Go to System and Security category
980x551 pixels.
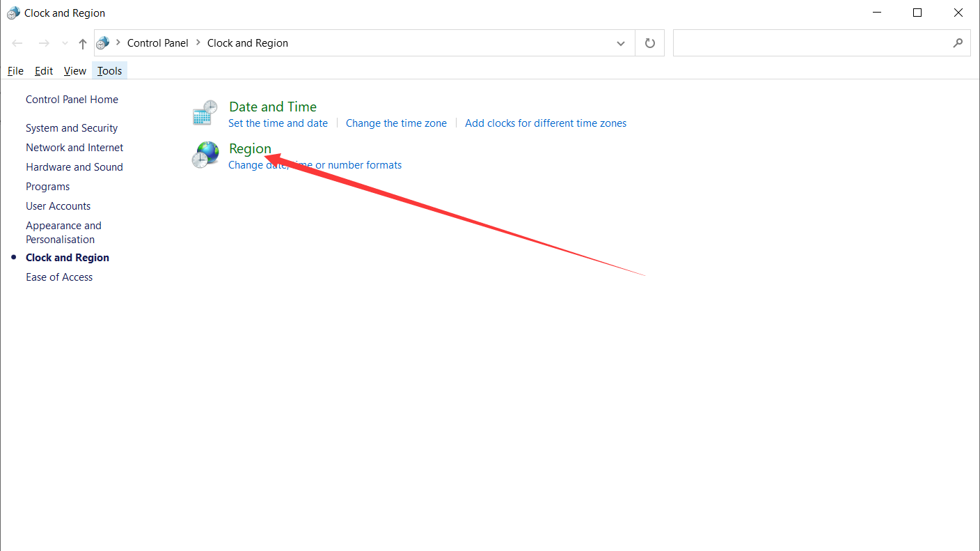[x=72, y=128]
